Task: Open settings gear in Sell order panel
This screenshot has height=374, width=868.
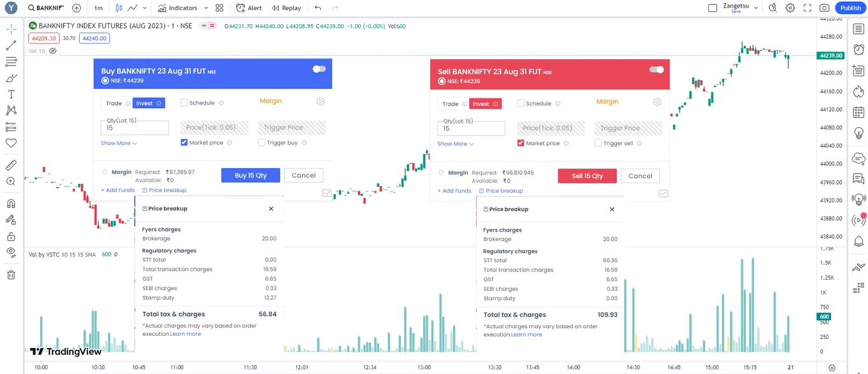Action: [x=657, y=102]
